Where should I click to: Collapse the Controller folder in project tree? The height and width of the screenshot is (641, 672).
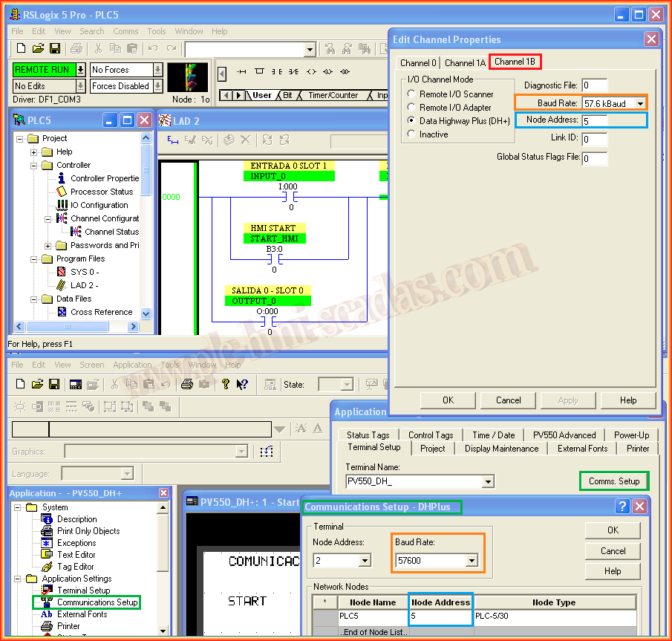click(x=33, y=165)
